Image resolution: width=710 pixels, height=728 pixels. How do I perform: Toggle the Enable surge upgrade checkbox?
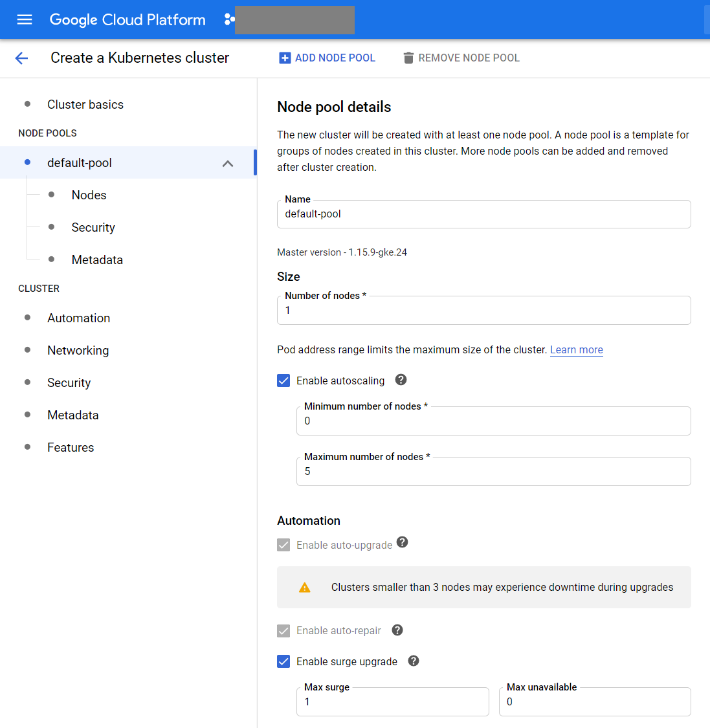tap(283, 661)
